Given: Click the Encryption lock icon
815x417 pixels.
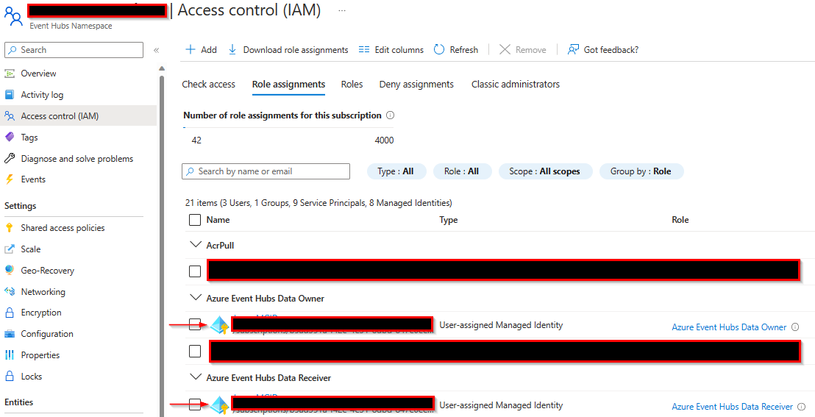Looking at the screenshot, I should tap(9, 312).
